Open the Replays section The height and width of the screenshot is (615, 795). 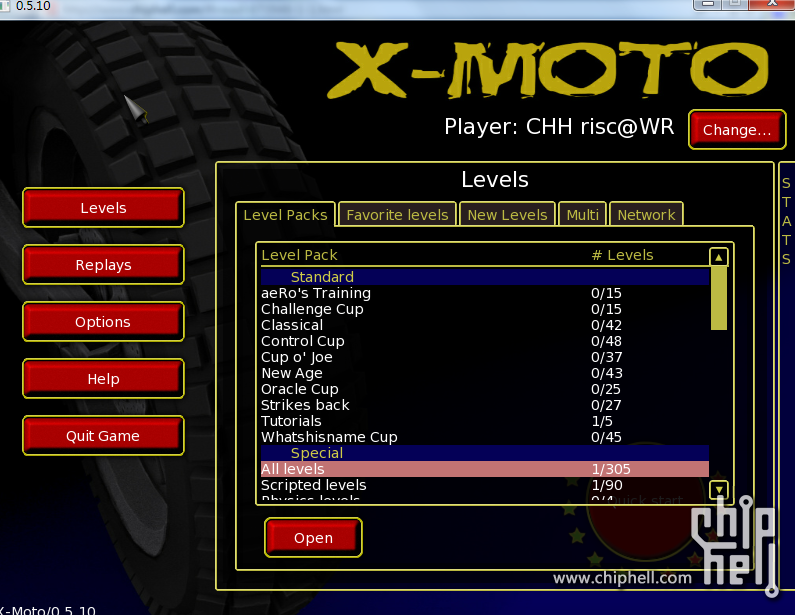pyautogui.click(x=103, y=265)
